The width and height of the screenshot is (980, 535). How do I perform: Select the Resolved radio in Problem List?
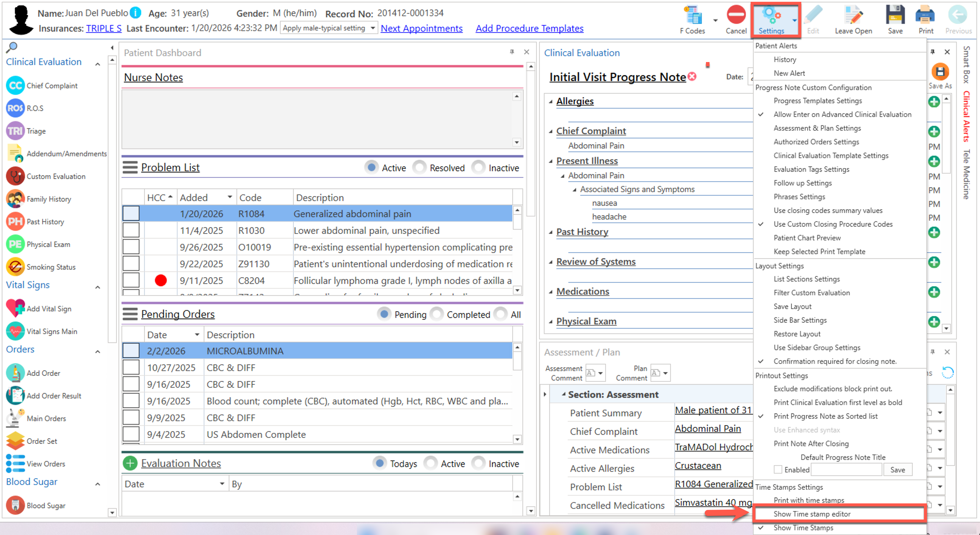[x=419, y=168]
